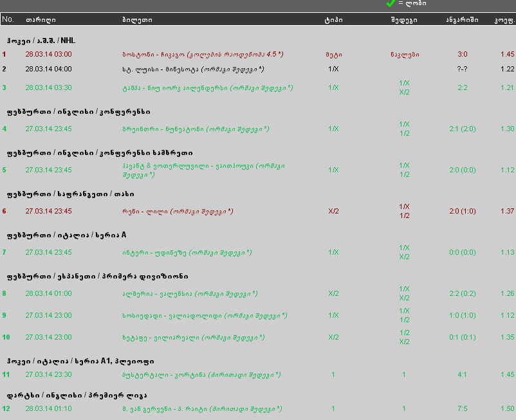The image size is (516, 420).
Task: Select the 'ფეხბურთი / ესპანეთი / პრიმერა დივიზიონი' heading
Action: [x=97, y=277]
